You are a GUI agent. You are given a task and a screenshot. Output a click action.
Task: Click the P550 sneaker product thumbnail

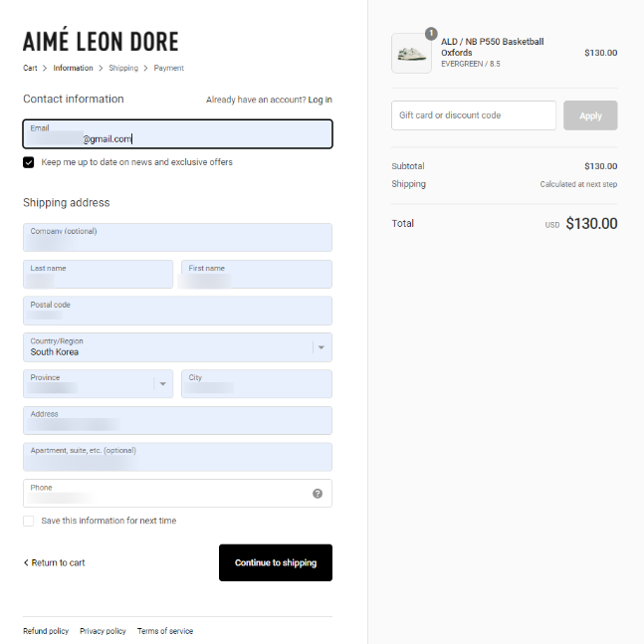(411, 54)
